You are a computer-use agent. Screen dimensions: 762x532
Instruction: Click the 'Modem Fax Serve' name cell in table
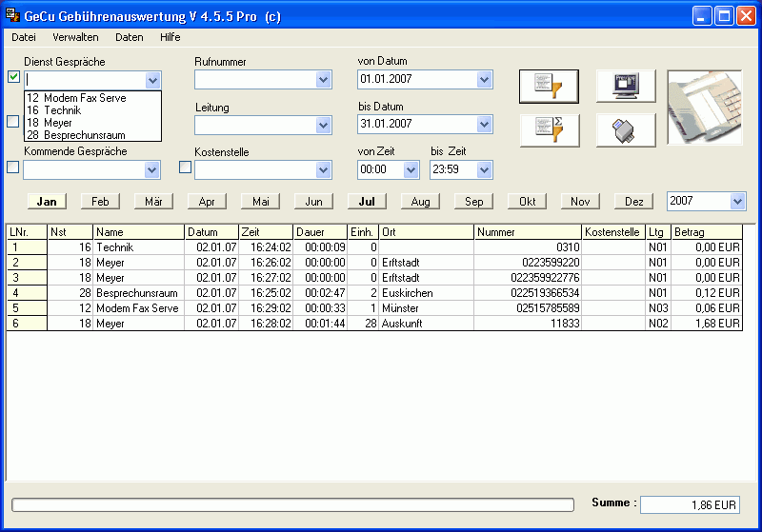coord(139,308)
